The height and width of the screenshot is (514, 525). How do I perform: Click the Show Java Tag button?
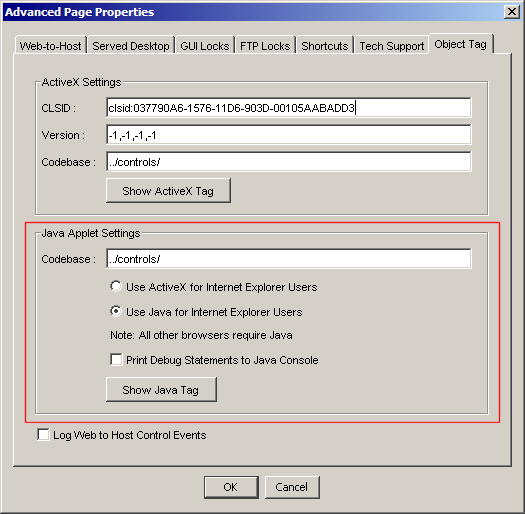tap(161, 389)
